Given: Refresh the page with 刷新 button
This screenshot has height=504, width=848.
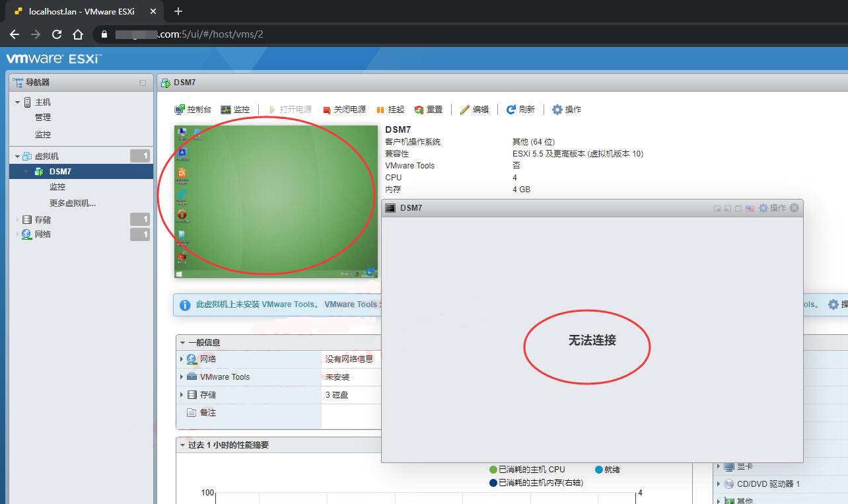Looking at the screenshot, I should tap(520, 110).
